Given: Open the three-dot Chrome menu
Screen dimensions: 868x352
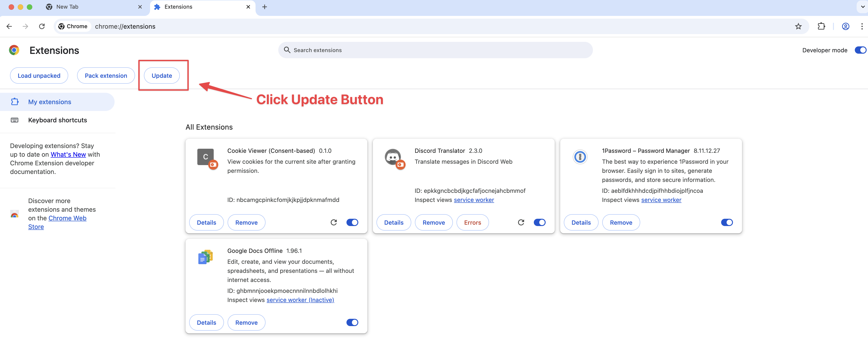Looking at the screenshot, I should click(862, 26).
